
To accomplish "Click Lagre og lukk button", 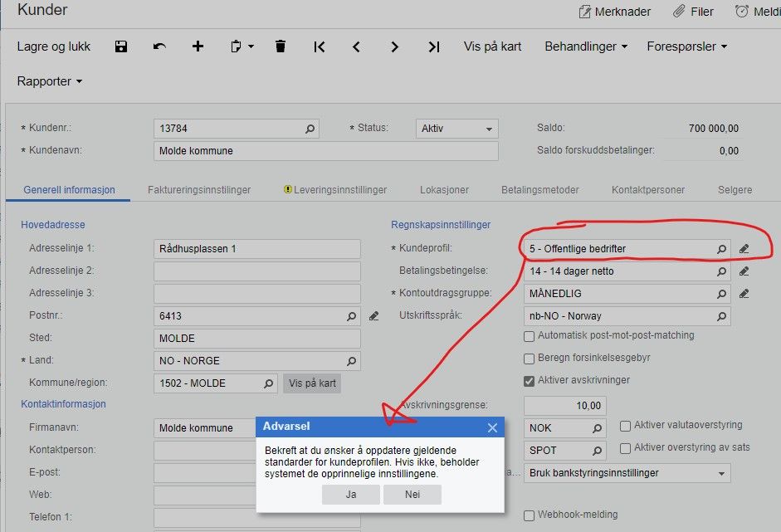I will (54, 46).
